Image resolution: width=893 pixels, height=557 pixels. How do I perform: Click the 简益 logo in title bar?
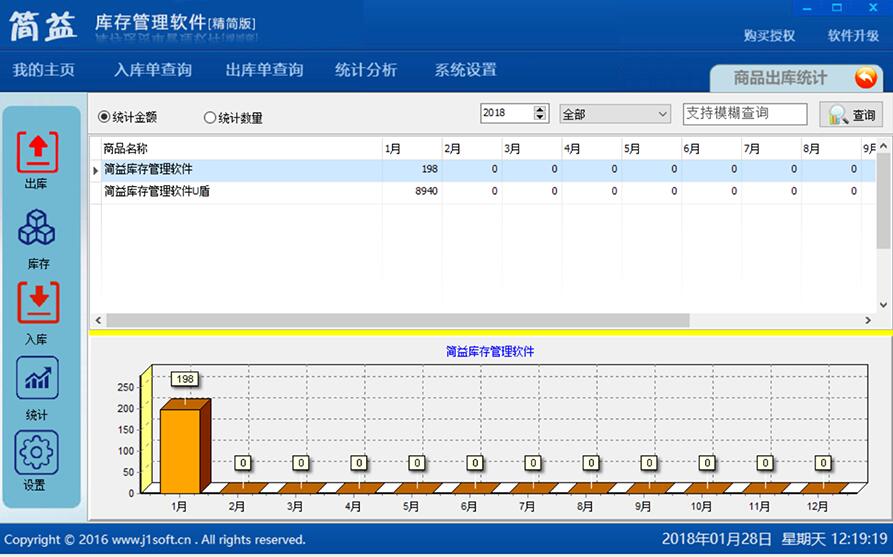coord(43,26)
